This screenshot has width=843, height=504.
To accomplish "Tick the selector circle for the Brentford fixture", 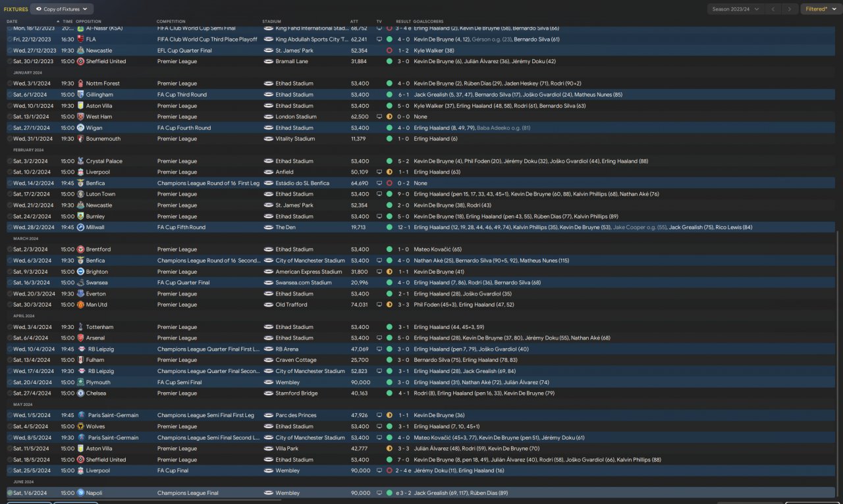I will [10, 249].
